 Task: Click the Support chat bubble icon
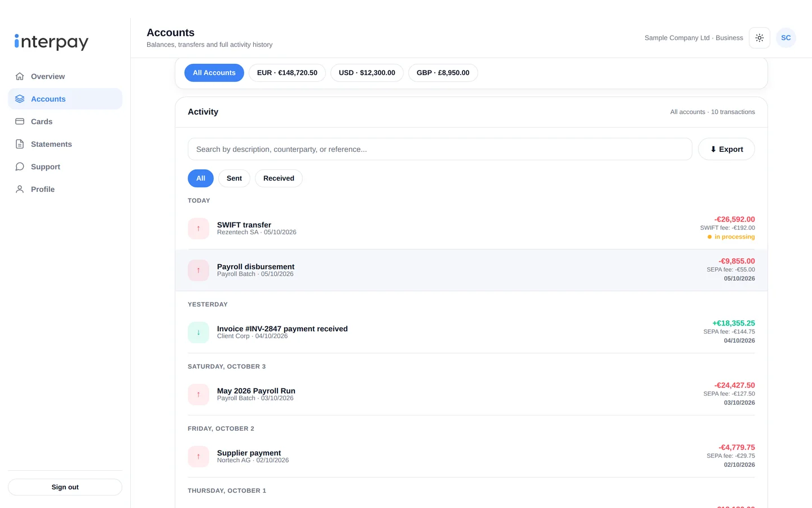[20, 167]
